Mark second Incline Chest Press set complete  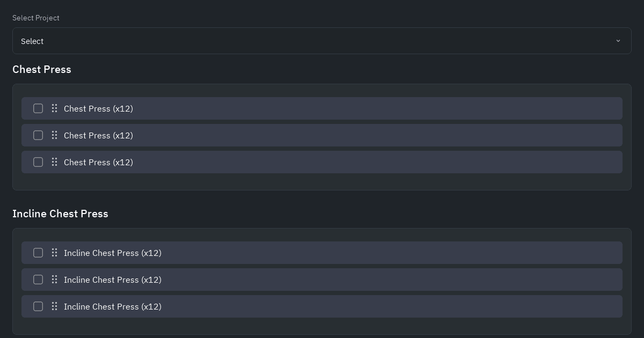click(38, 280)
